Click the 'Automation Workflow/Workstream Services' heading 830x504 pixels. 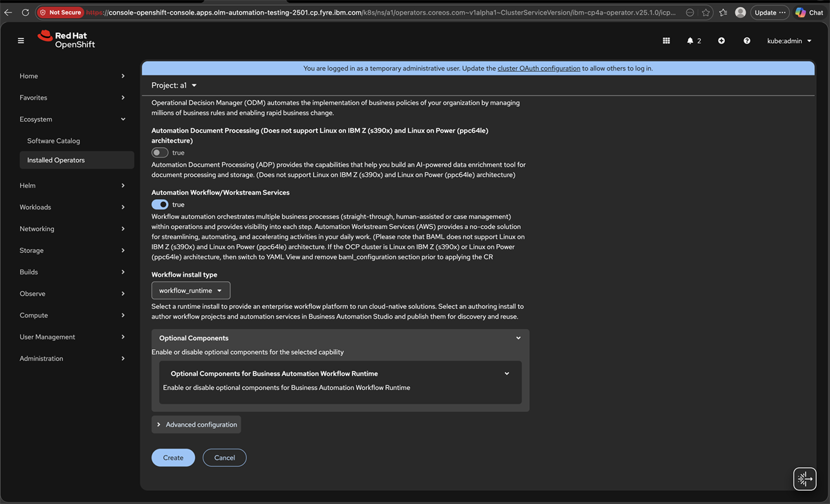pos(221,192)
